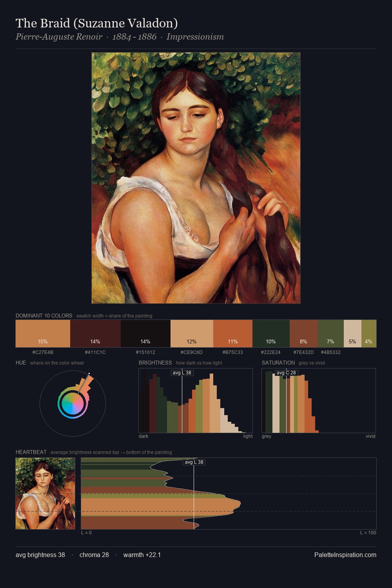Click the 'SATURATION' section heading
Viewport: 392px width, 588px height.
(278, 363)
